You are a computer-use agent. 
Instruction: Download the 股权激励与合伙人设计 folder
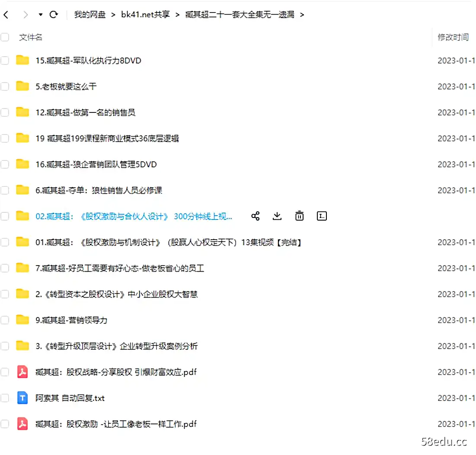coord(277,216)
